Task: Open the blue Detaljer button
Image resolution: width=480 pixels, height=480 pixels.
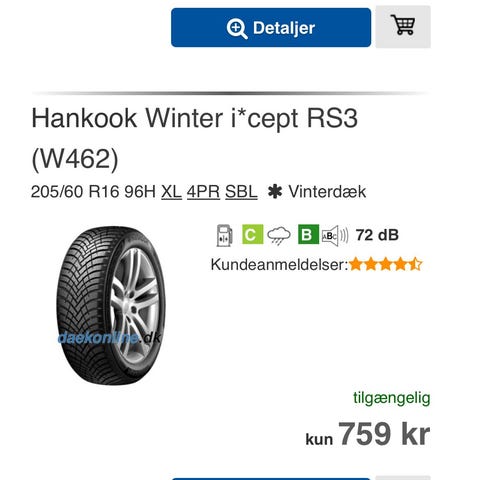Action: 271,27
